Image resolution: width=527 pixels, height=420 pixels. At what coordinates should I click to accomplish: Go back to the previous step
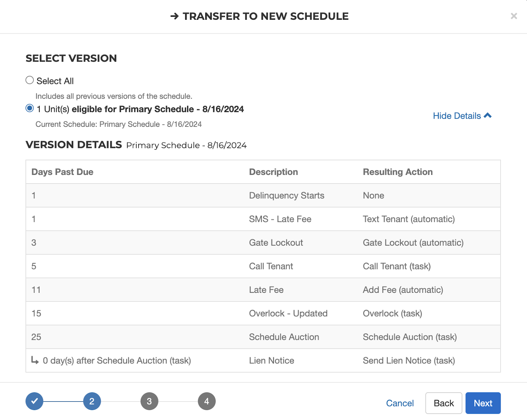pos(444,403)
